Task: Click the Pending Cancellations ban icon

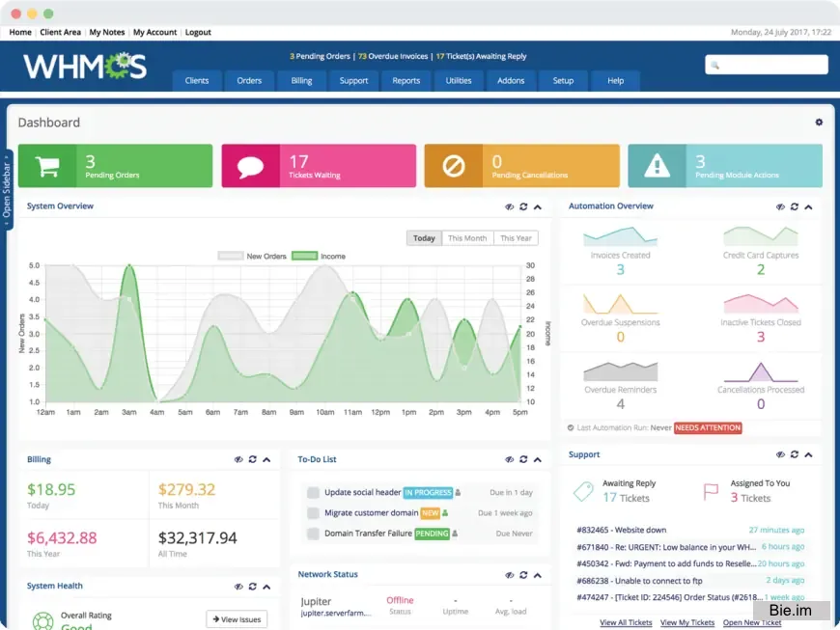Action: (453, 166)
